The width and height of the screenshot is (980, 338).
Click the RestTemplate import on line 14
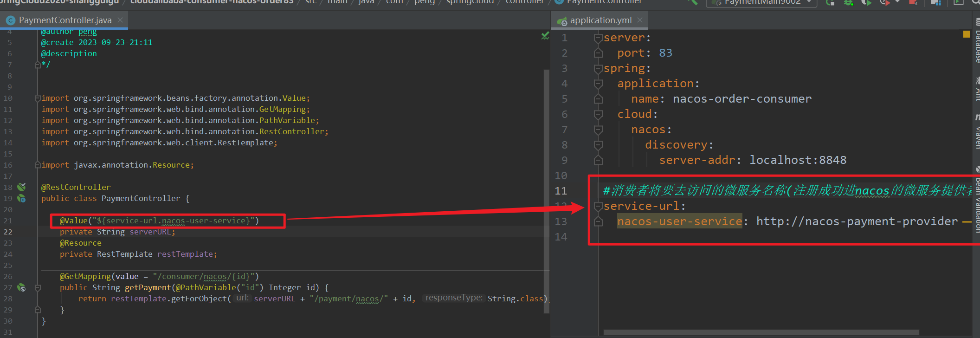(159, 143)
